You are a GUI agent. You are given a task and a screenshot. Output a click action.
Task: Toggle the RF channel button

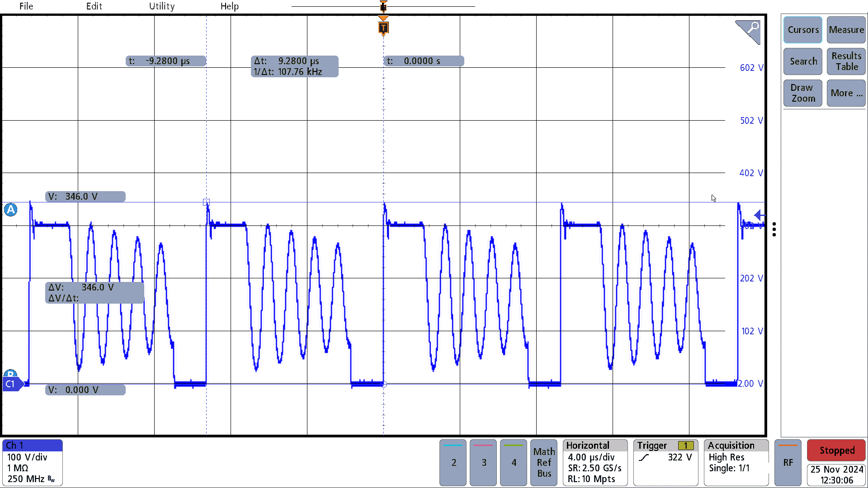[x=788, y=463]
